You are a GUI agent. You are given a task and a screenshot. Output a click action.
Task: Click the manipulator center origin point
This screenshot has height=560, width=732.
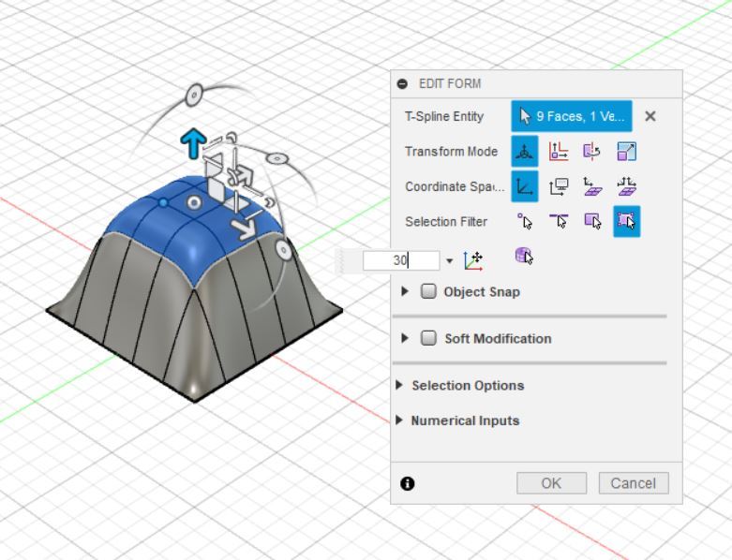pos(194,203)
